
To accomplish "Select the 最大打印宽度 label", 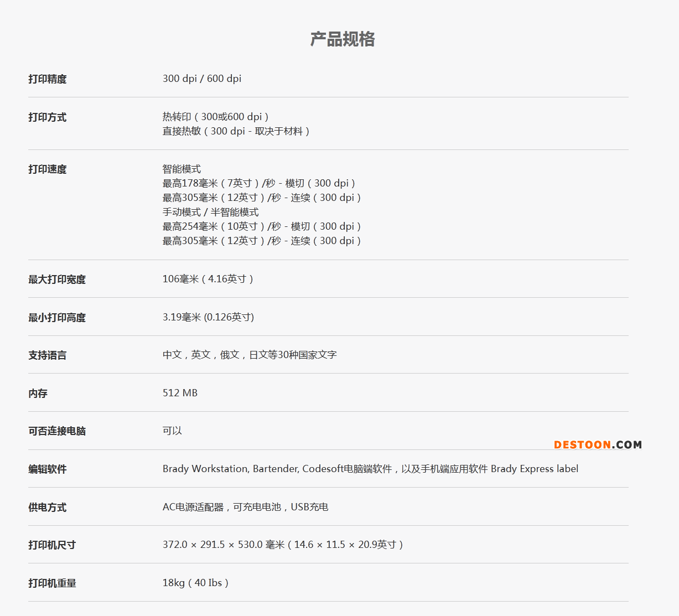I will [x=57, y=279].
